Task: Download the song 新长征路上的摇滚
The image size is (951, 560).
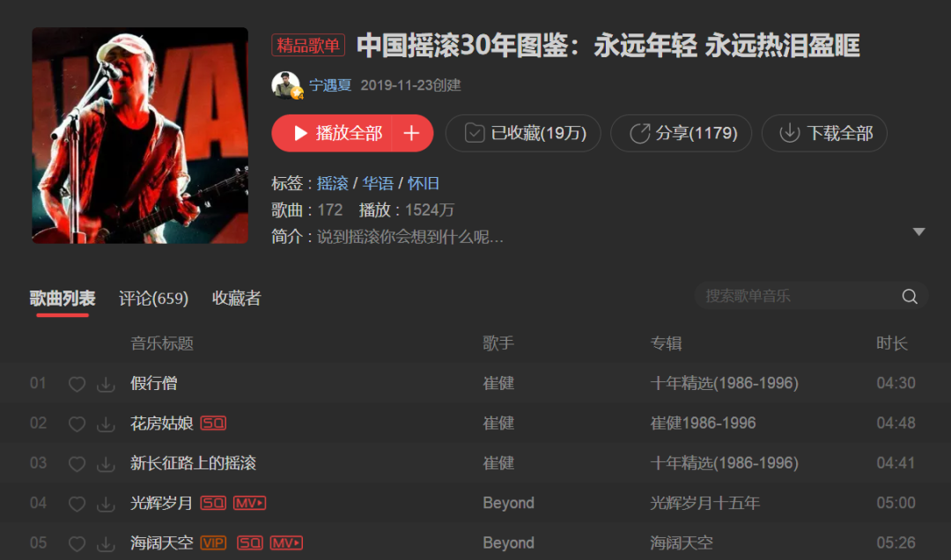Action: tap(106, 464)
